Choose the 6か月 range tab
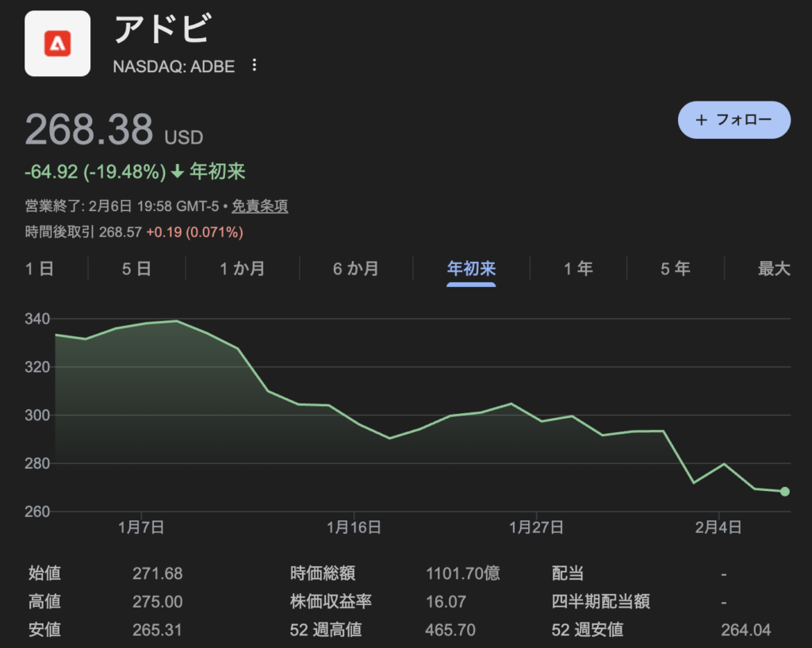The height and width of the screenshot is (648, 812). (x=356, y=269)
